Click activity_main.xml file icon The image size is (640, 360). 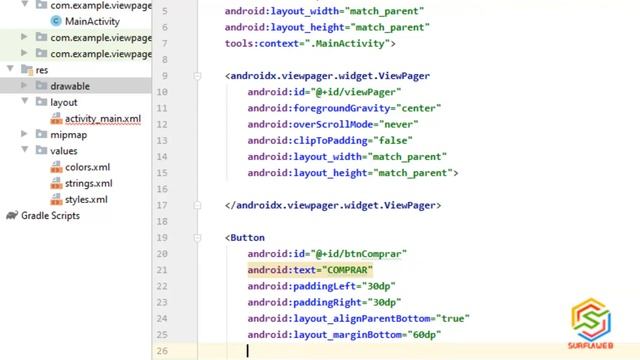tap(56, 118)
